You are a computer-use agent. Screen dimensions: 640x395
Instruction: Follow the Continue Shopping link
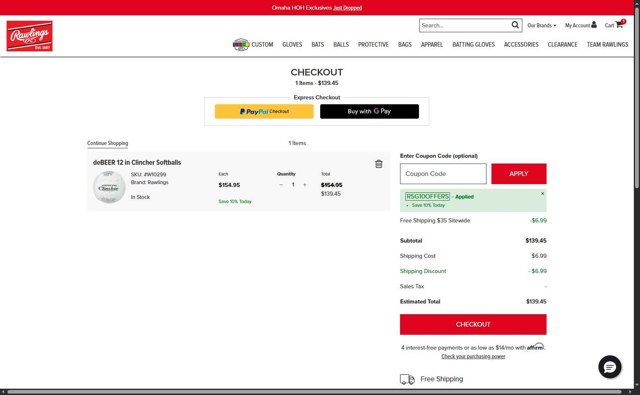coord(107,143)
